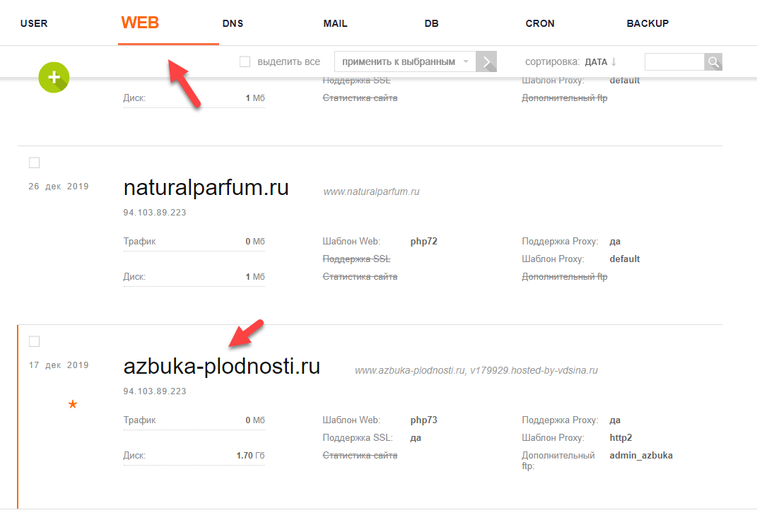Open the CRON tab

540,23
